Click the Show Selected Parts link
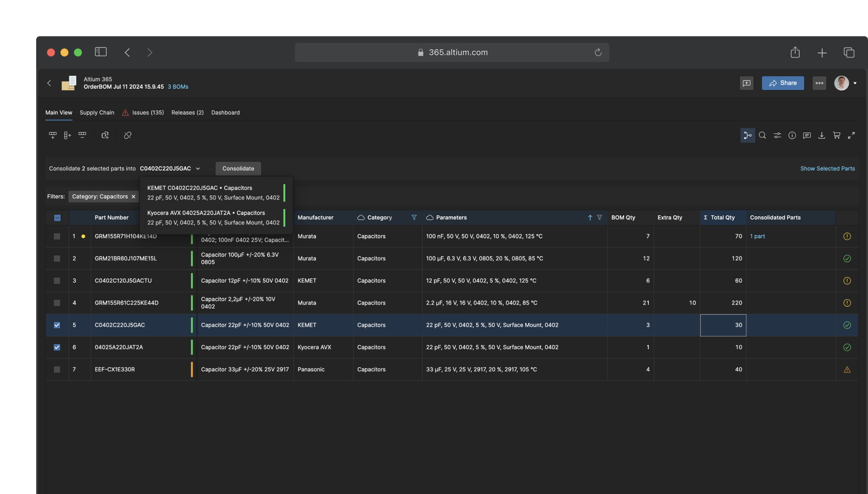The width and height of the screenshot is (868, 494). click(x=827, y=168)
